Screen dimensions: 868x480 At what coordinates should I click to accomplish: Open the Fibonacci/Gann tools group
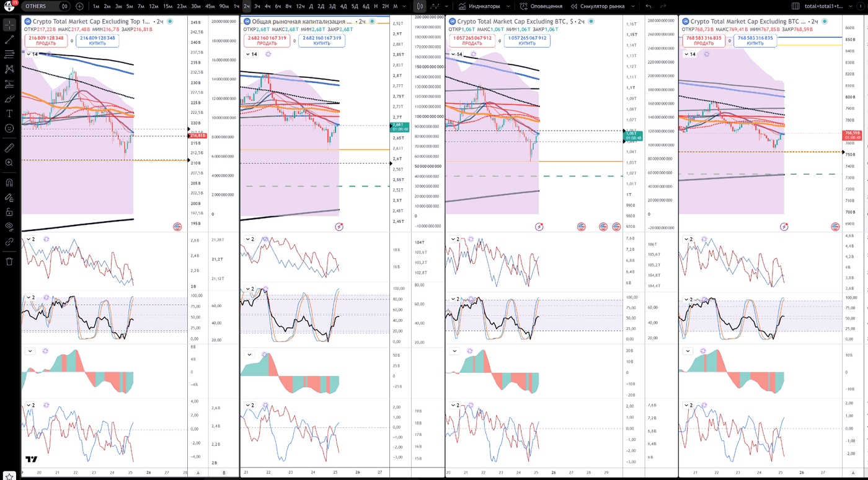point(9,55)
